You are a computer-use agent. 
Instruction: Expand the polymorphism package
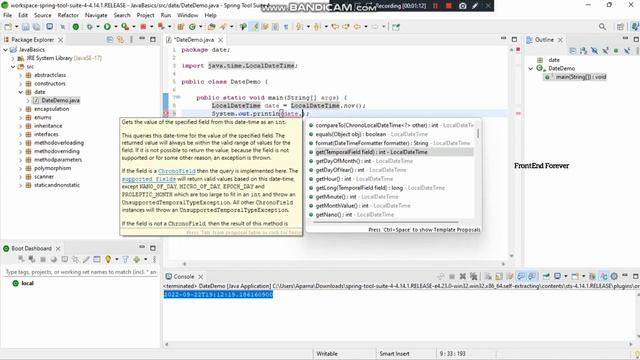[x=20, y=168]
